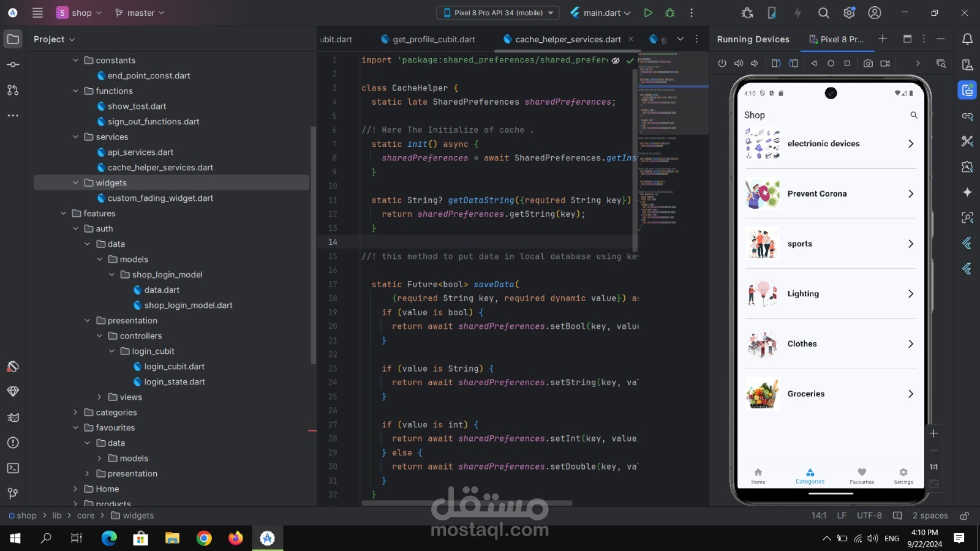Tap Settings tab in app bottom navigation
Viewport: 980px width, 551px height.
coord(903,476)
